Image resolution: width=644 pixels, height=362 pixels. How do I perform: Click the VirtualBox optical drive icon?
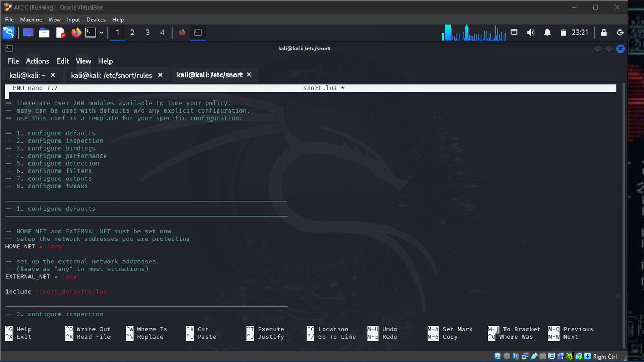pyautogui.click(x=507, y=357)
